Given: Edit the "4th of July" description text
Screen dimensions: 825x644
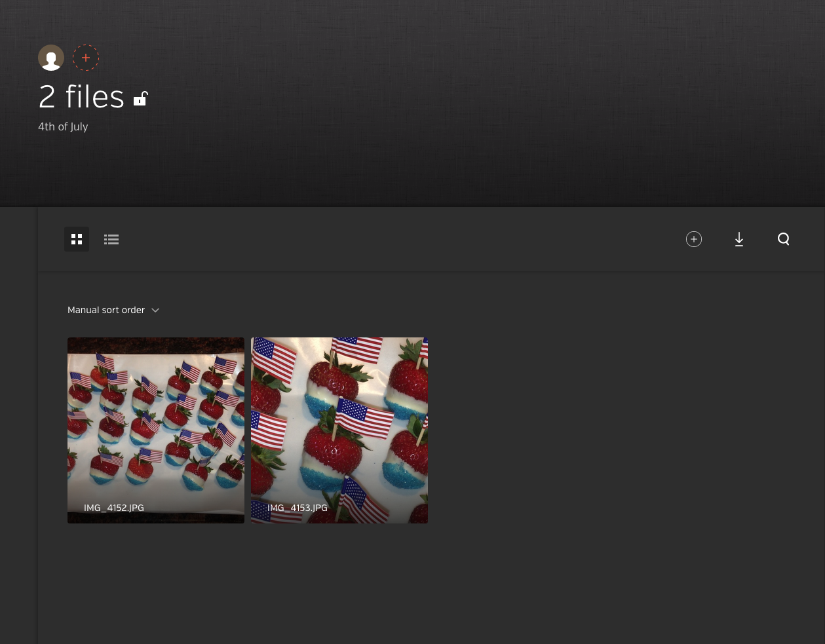Looking at the screenshot, I should click(63, 126).
